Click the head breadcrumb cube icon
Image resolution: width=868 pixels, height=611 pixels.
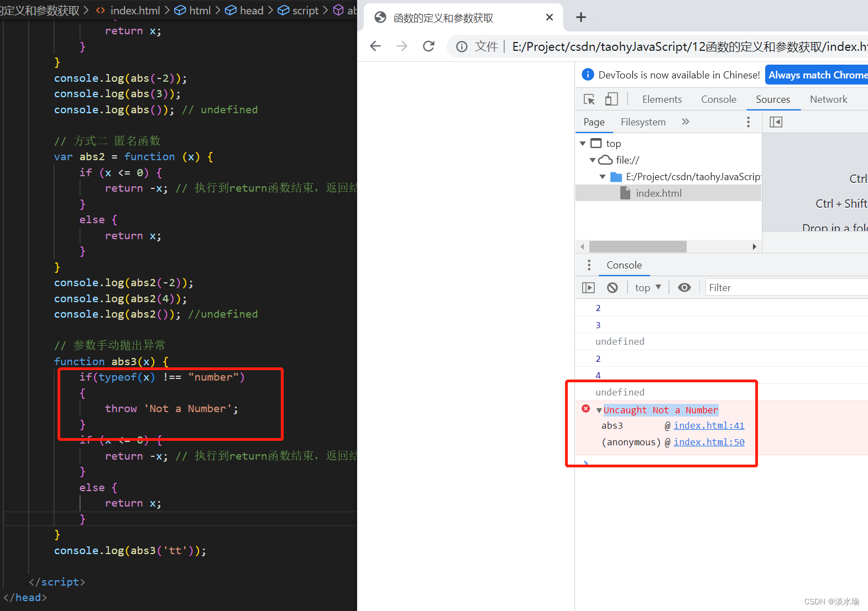[231, 10]
